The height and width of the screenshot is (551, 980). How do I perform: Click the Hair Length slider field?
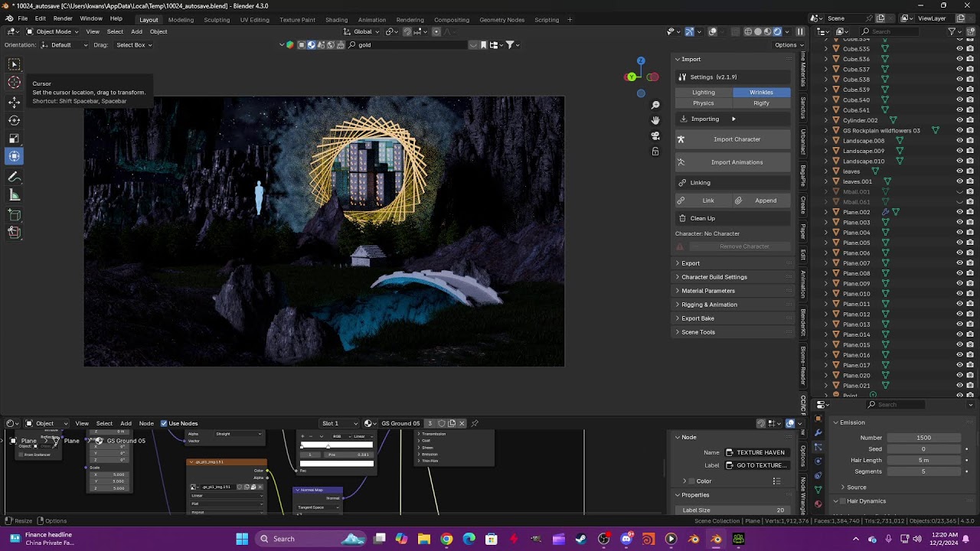point(923,460)
